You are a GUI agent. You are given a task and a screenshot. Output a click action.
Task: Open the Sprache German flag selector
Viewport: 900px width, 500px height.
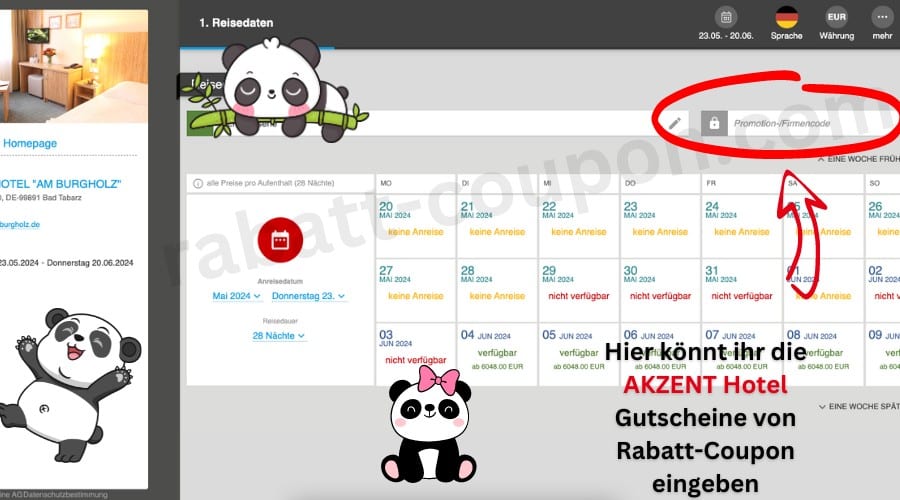(x=786, y=17)
